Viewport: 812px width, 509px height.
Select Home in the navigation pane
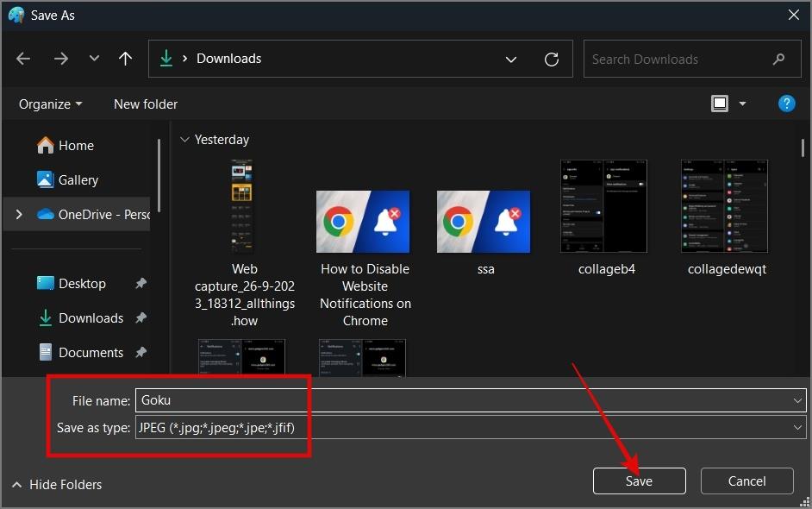(76, 146)
